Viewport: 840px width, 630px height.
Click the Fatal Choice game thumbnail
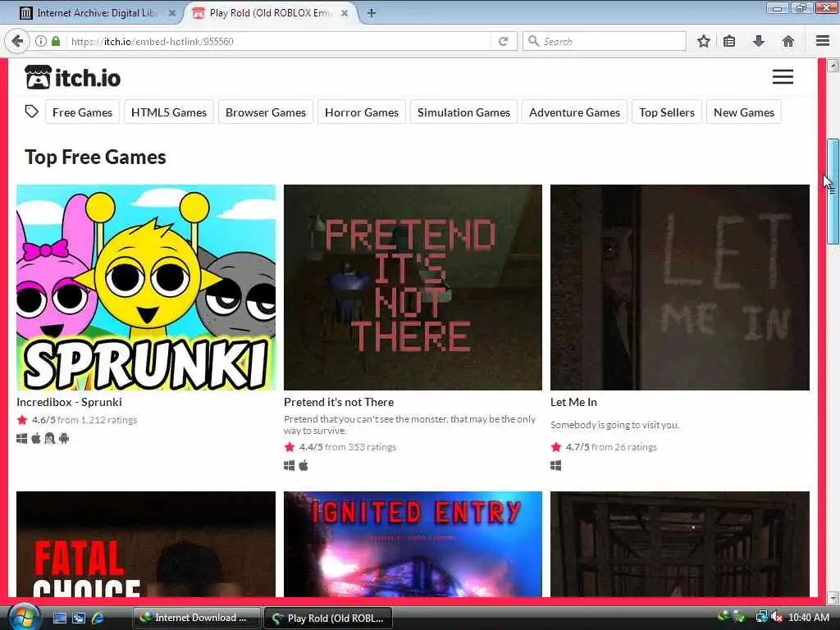(146, 544)
